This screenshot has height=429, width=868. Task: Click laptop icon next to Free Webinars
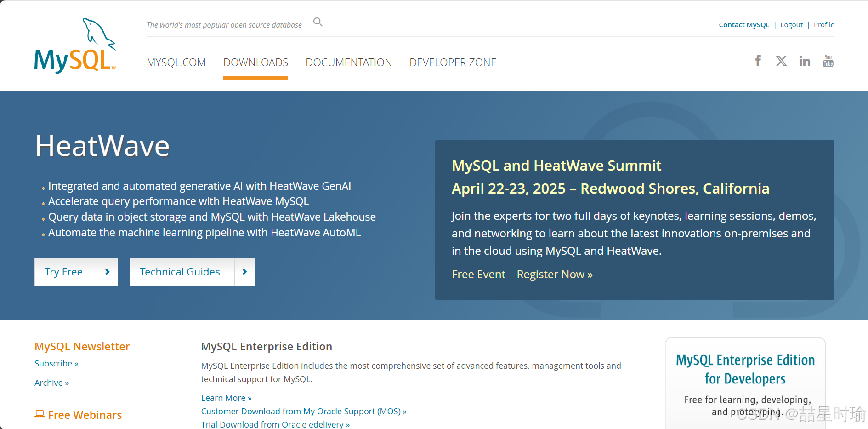pyautogui.click(x=40, y=414)
